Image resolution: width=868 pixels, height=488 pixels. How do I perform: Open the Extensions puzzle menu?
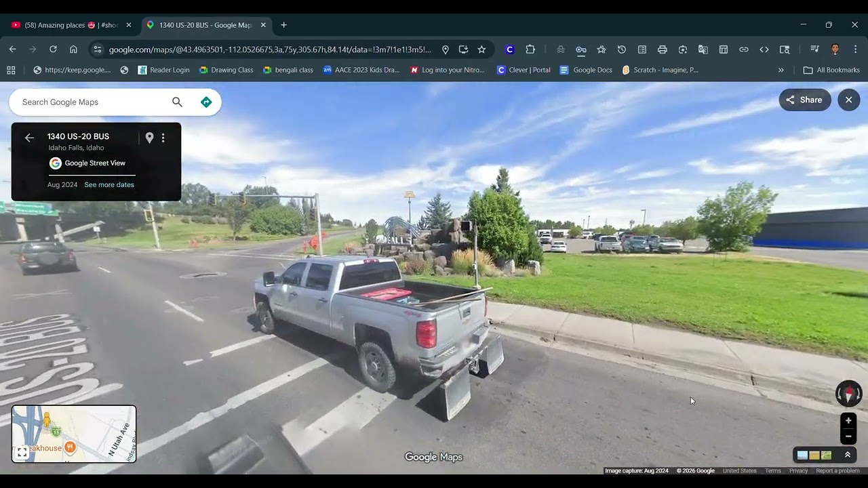click(530, 49)
